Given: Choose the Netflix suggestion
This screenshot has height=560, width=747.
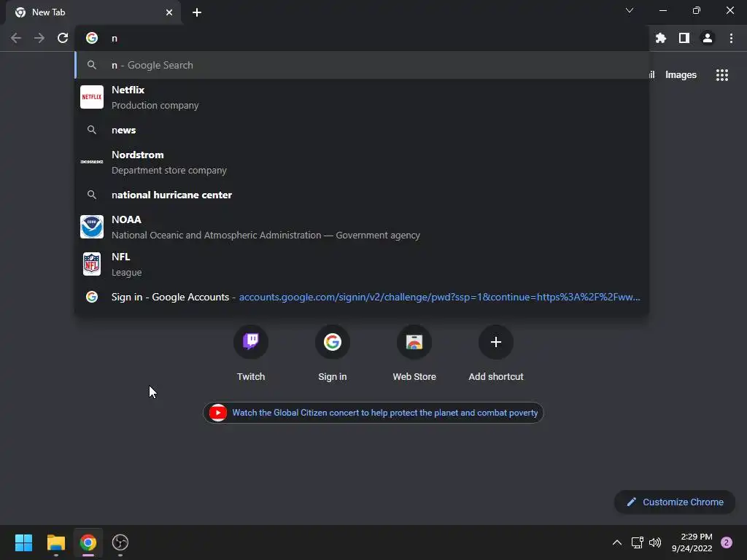Looking at the screenshot, I should pos(362,97).
